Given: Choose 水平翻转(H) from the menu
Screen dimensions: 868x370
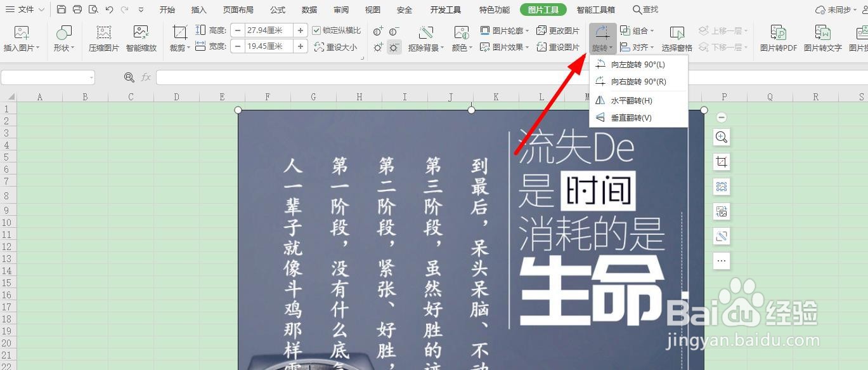Looking at the screenshot, I should pyautogui.click(x=638, y=100).
